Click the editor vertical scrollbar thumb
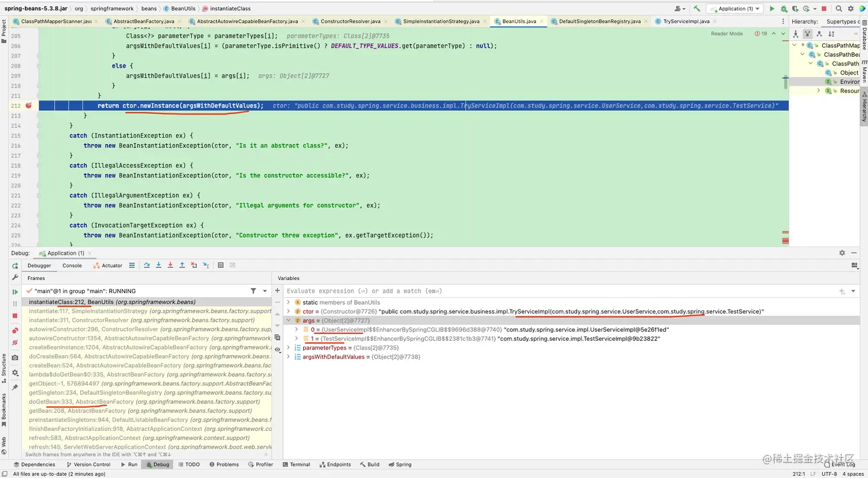868x478 pixels. pyautogui.click(x=785, y=81)
